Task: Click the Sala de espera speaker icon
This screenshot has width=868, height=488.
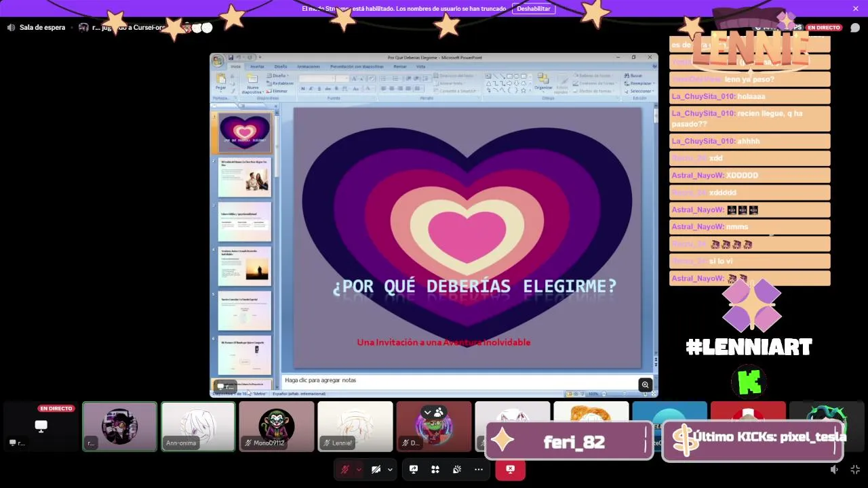Action: click(x=11, y=28)
